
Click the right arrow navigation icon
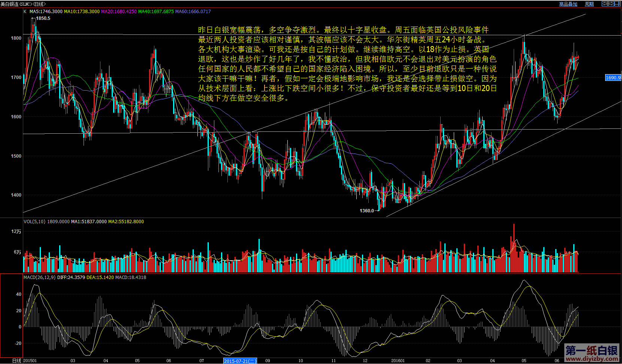click(x=611, y=4)
